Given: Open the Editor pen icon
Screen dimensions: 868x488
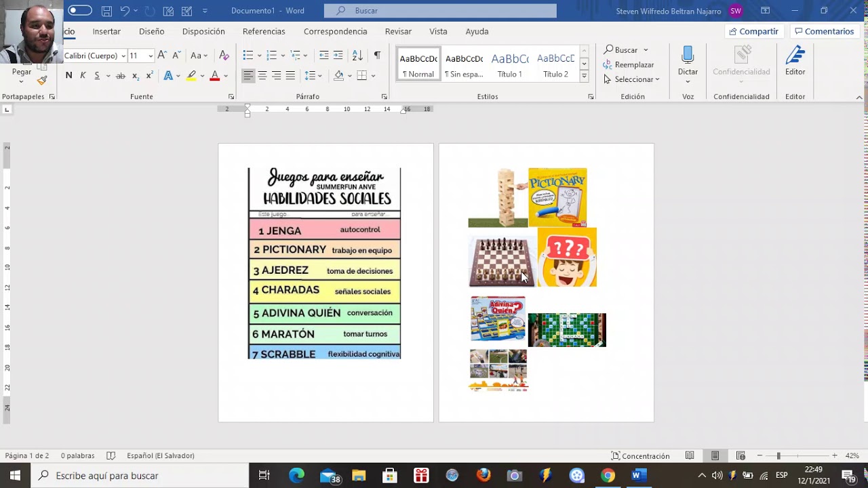Looking at the screenshot, I should 795,62.
